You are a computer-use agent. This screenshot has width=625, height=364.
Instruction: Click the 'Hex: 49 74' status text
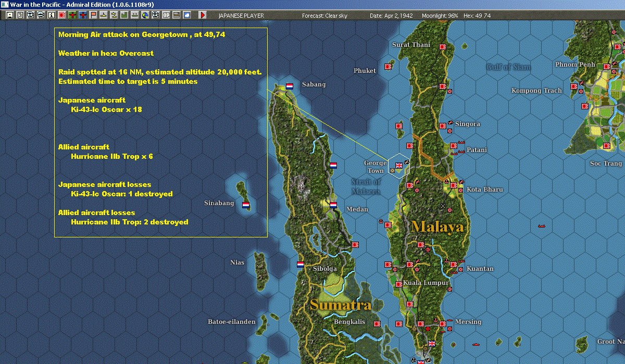pyautogui.click(x=477, y=16)
